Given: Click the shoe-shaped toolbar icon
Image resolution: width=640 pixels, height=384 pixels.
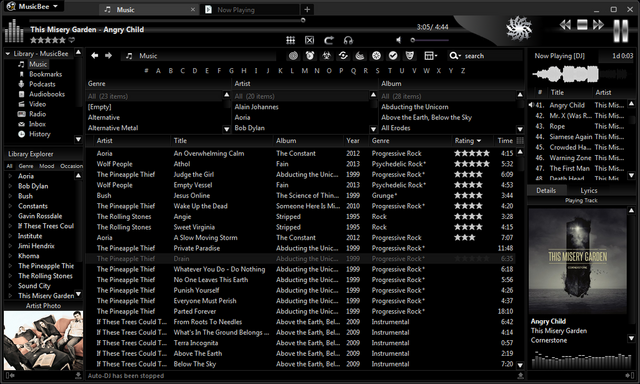Looking at the screenshot, I should click(x=360, y=55).
